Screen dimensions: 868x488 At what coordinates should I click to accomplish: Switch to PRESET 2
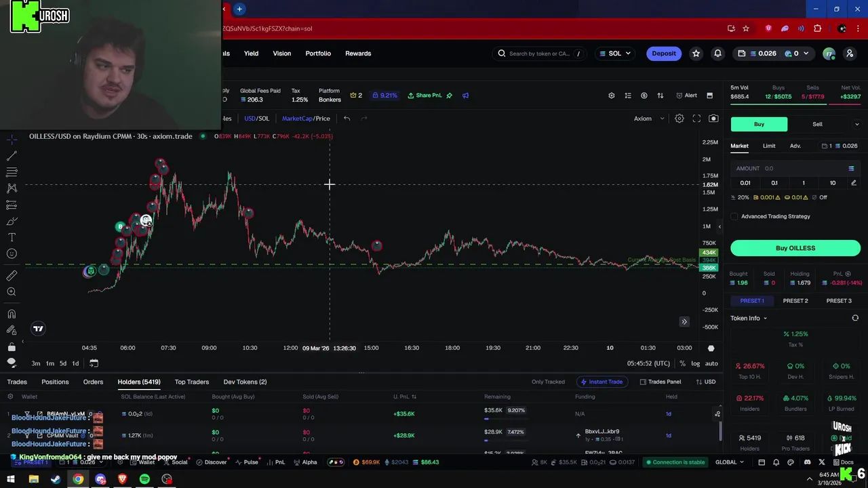coord(795,301)
